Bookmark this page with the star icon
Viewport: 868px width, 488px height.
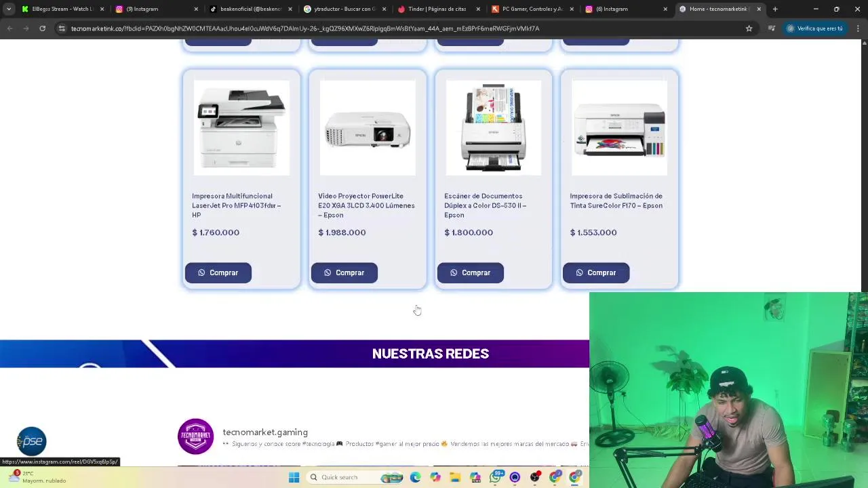point(749,28)
